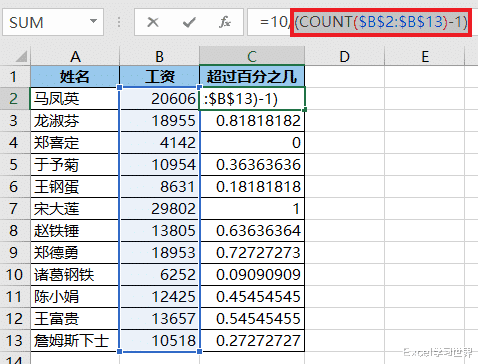Click the editing cell C2 with formula
This screenshot has width=478, height=364.
point(252,99)
